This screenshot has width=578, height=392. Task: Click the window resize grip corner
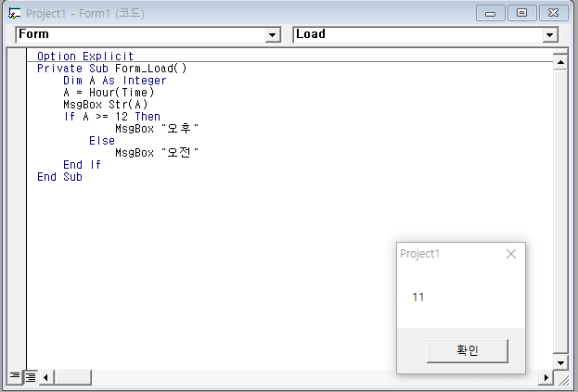pyautogui.click(x=563, y=380)
